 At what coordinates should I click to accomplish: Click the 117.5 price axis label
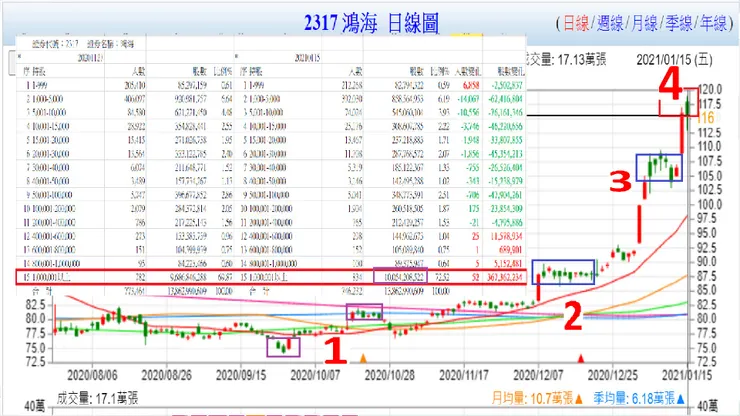710,103
